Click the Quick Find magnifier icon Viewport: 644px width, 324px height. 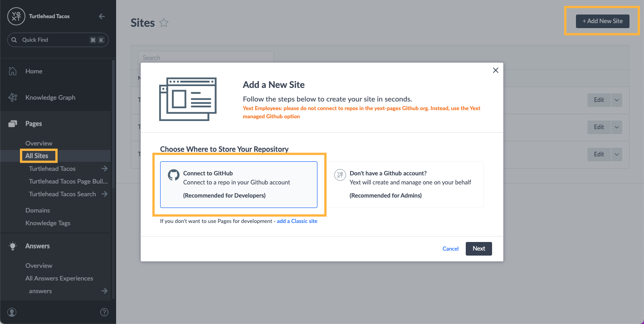coord(15,40)
